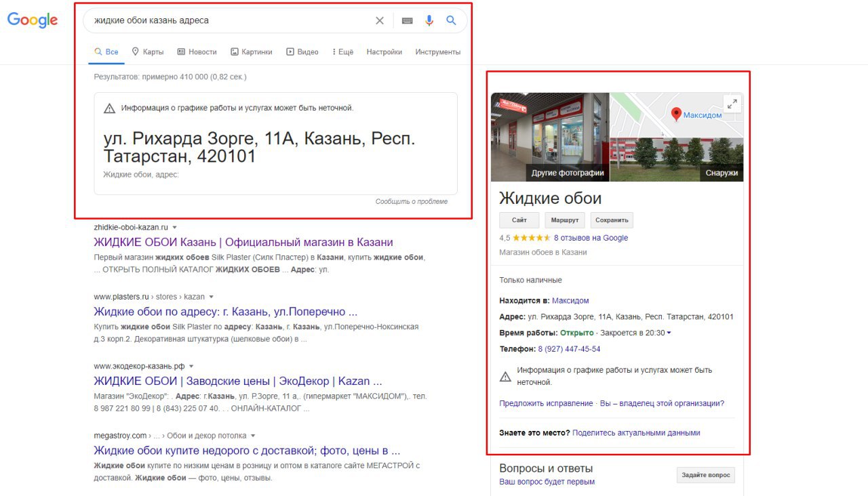Click the Максидом location link
868x496 pixels.
tap(570, 300)
